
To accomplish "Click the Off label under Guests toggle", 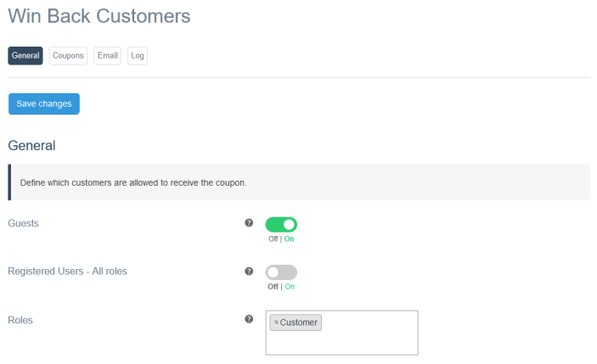I will [273, 238].
